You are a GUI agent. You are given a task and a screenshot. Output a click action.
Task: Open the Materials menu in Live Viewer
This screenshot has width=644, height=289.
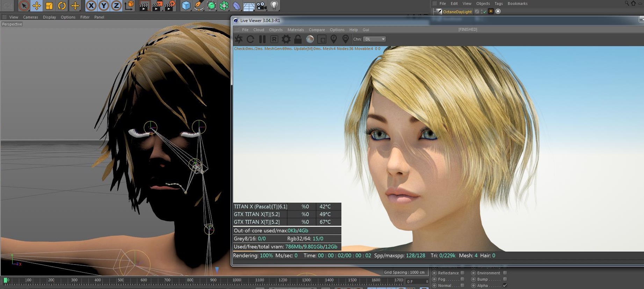tap(295, 30)
